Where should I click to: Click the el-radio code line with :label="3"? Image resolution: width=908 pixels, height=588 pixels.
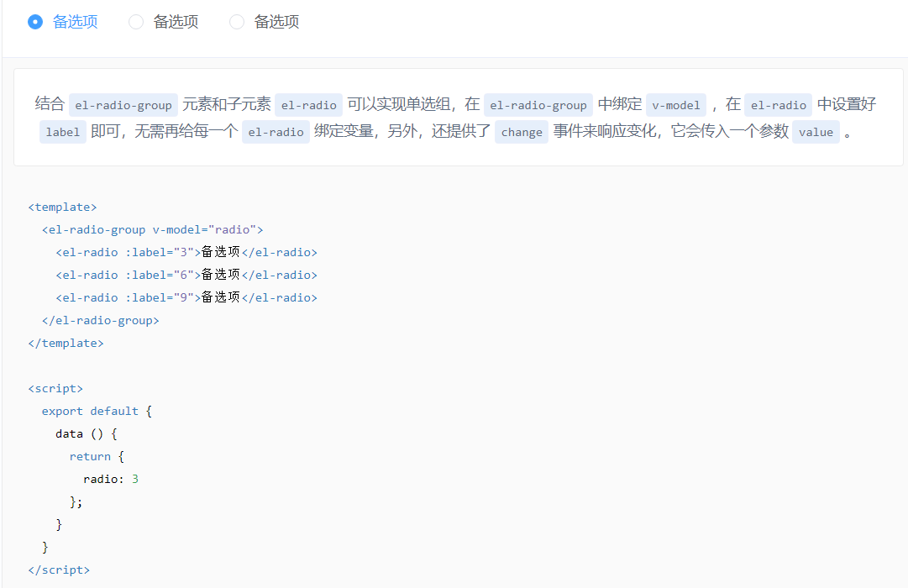[x=186, y=252]
